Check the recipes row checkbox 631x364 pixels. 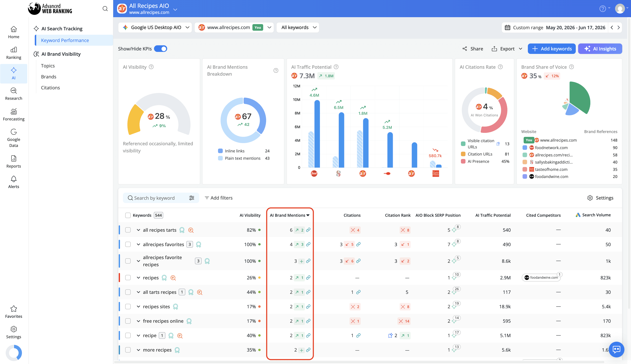click(x=128, y=278)
